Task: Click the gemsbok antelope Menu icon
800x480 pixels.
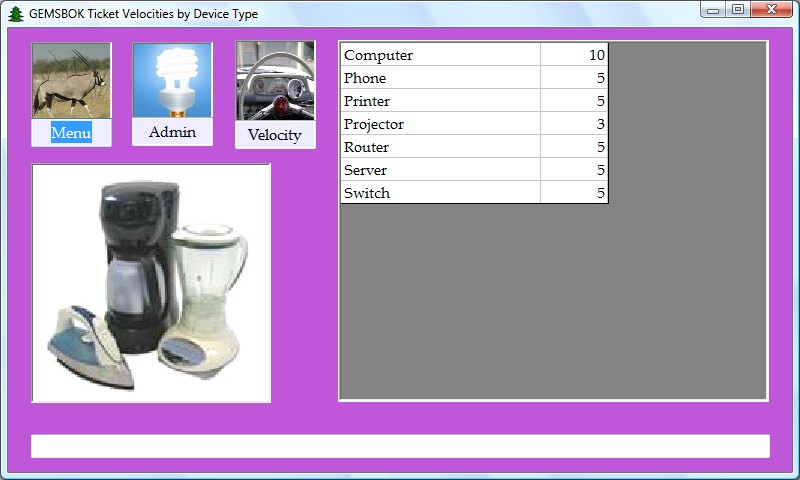Action: coord(71,81)
